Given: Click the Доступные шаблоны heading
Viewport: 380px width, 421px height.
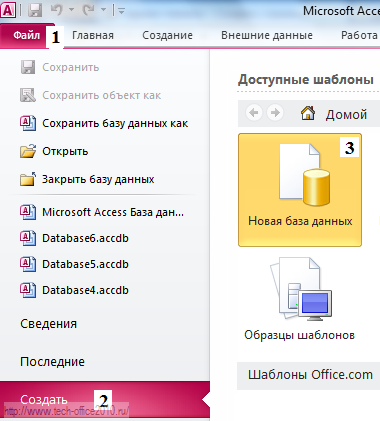Looking at the screenshot, I should [306, 80].
